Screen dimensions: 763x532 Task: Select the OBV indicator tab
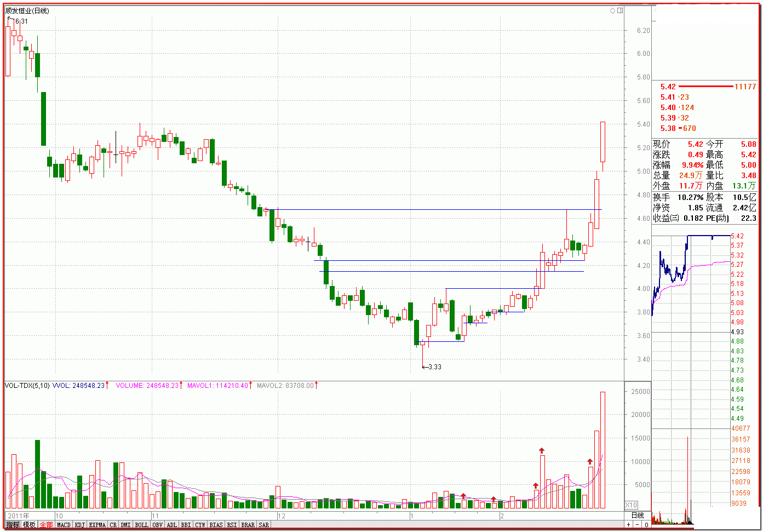point(158,525)
